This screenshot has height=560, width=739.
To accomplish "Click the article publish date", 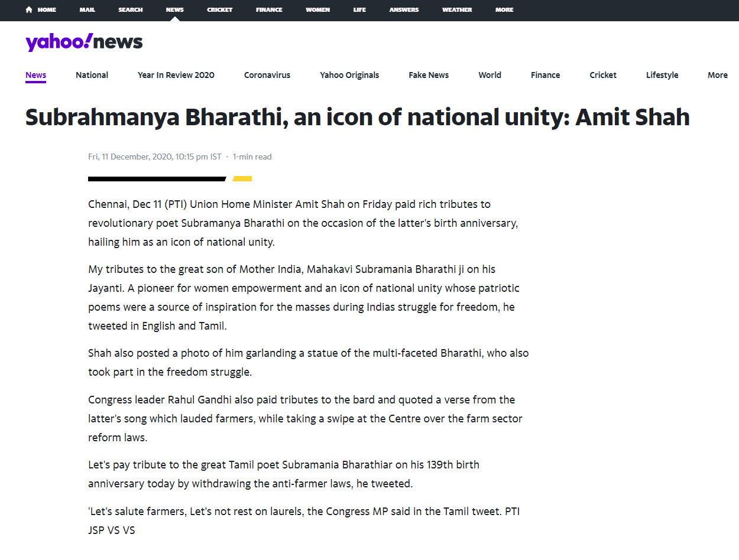I will tap(154, 157).
